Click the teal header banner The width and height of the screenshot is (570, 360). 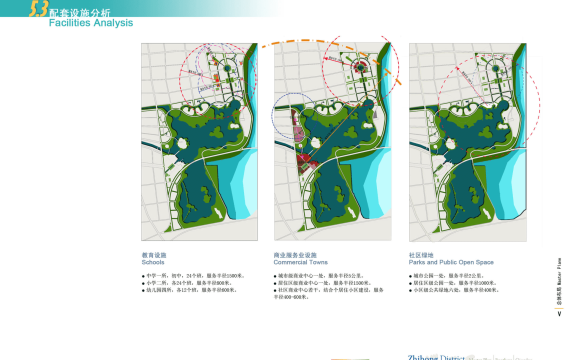[142, 8]
